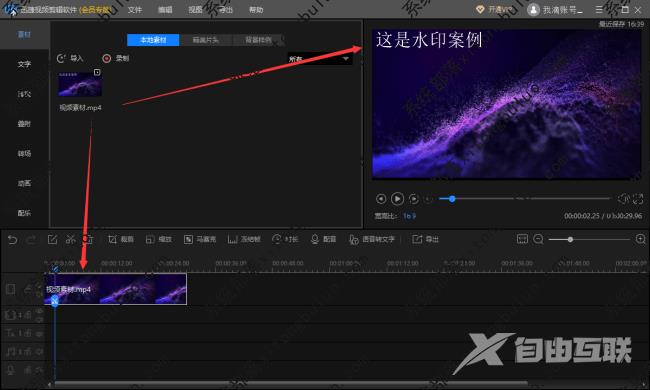
Task: Click the add icon on the material thumbnail
Action: tap(97, 73)
